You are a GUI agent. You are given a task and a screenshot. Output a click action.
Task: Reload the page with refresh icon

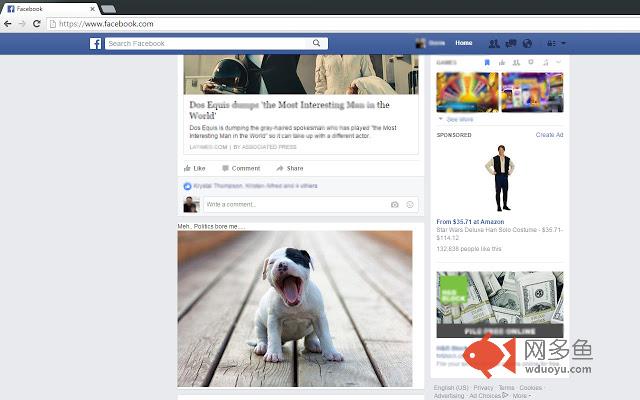[37, 24]
